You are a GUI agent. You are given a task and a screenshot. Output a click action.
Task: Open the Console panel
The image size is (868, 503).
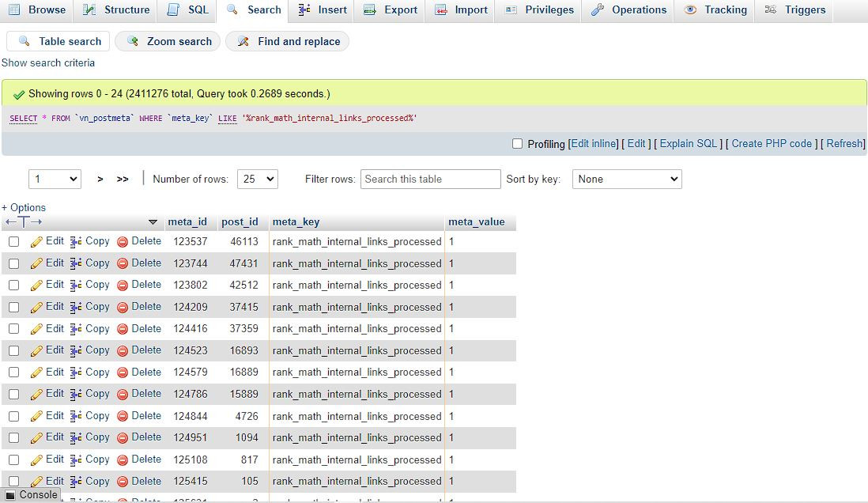[x=31, y=494]
